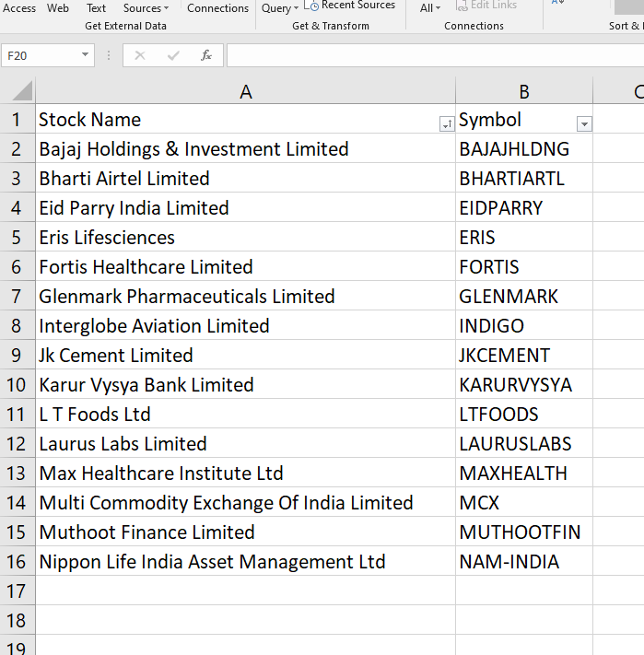Screen dimensions: 644x655
Task: Click the From Text button
Action: click(96, 8)
